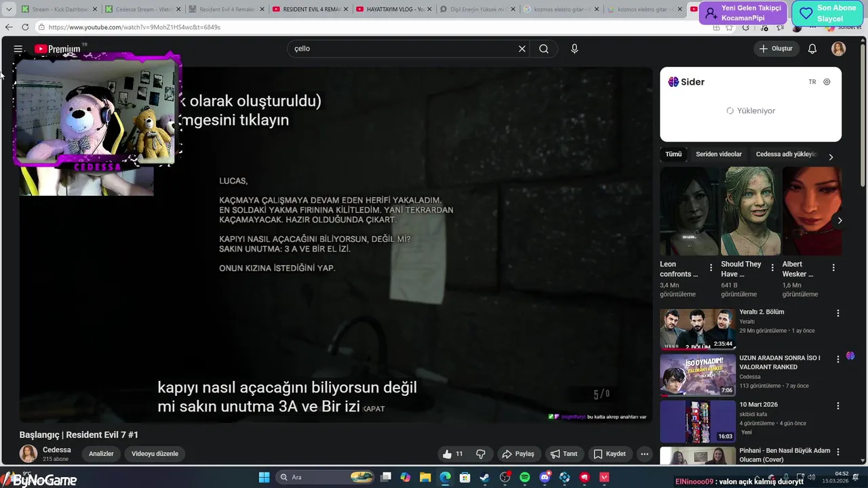868x488 pixels.
Task: Click the browser address bar URL
Action: point(134,27)
